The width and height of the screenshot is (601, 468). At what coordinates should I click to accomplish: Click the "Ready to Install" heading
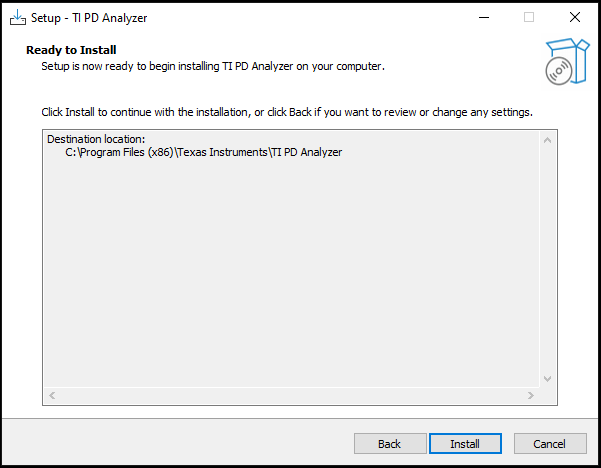click(x=71, y=50)
